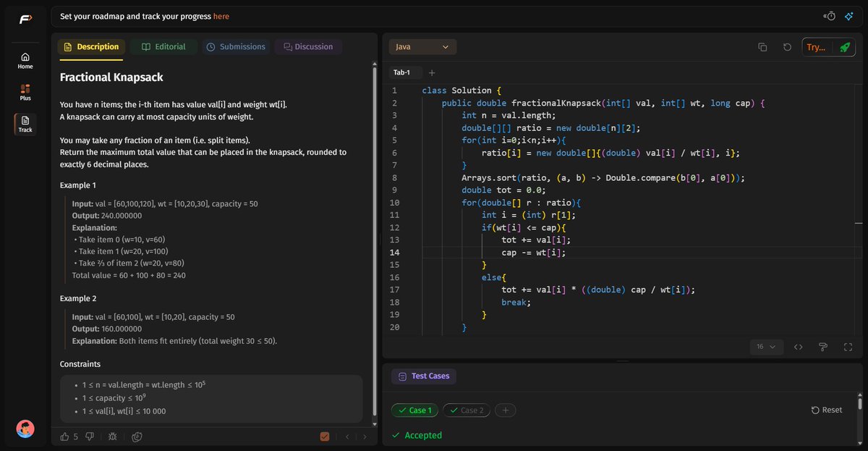Add a new test case with plus button
This screenshot has height=451, width=868.
coord(506,410)
